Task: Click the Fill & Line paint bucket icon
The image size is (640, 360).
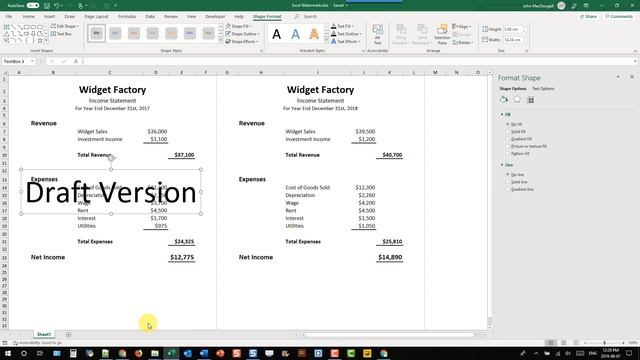Action: pos(504,100)
